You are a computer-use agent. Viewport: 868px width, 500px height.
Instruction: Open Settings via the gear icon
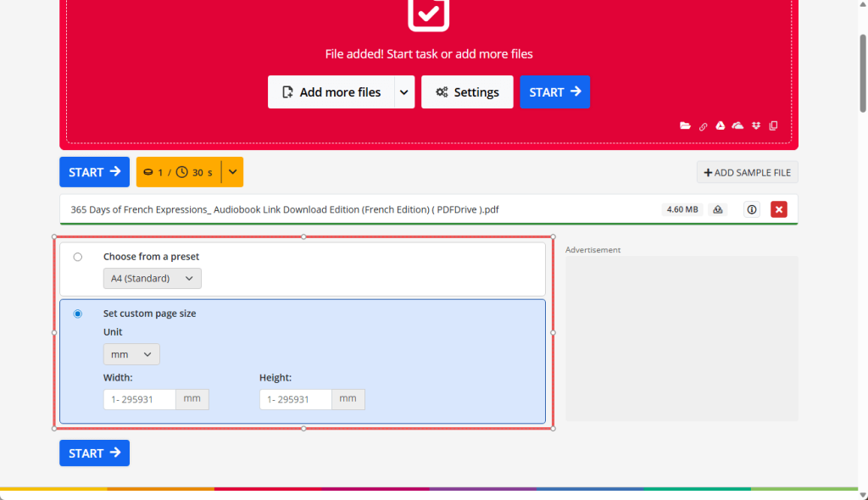coord(467,92)
